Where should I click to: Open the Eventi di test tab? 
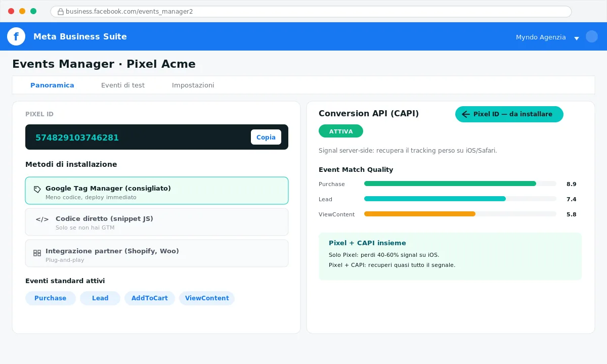(x=123, y=85)
